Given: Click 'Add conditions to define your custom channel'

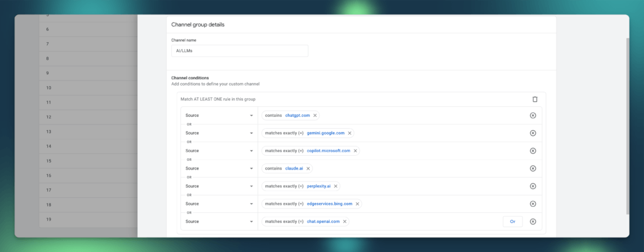Looking at the screenshot, I should point(215,84).
